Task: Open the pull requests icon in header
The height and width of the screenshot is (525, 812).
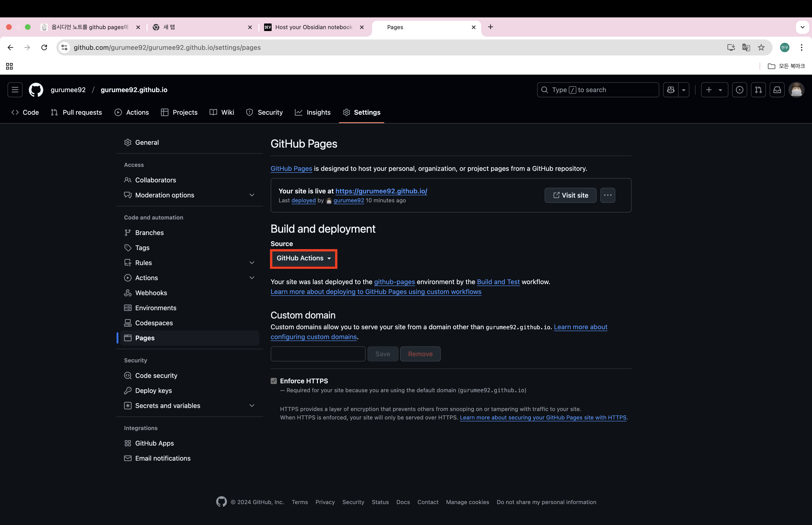Action: tap(758, 90)
